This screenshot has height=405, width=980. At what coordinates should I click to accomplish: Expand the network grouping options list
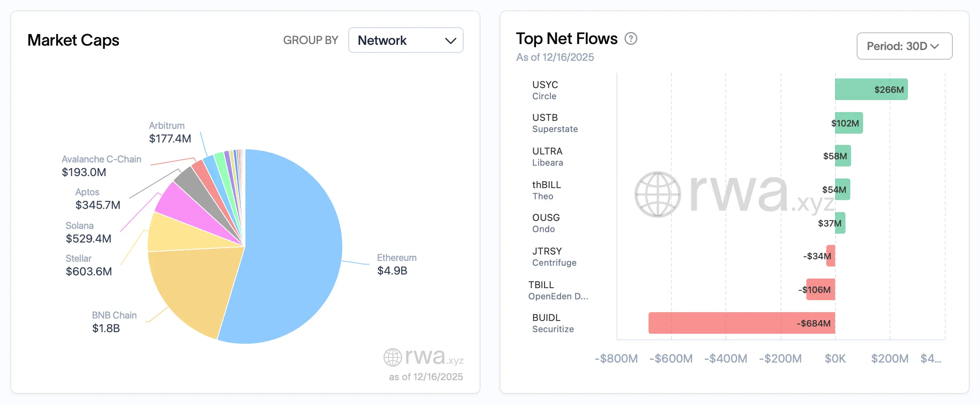point(406,40)
